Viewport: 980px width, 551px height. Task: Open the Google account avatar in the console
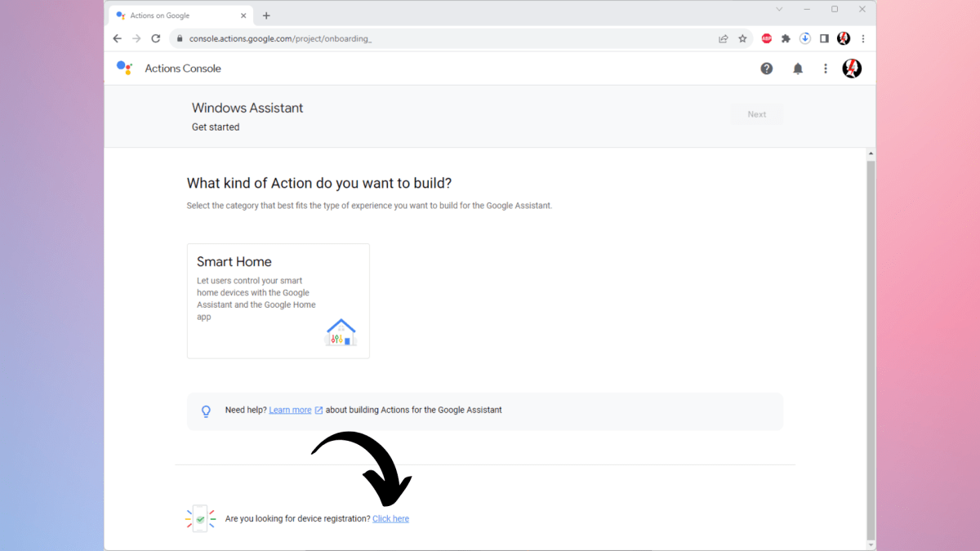coord(852,69)
